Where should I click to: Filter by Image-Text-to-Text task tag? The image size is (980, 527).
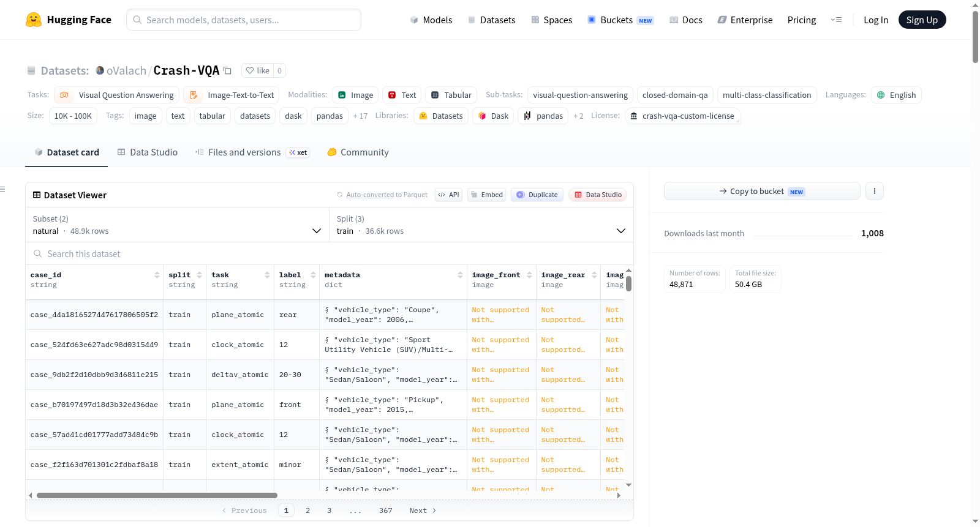(x=231, y=95)
